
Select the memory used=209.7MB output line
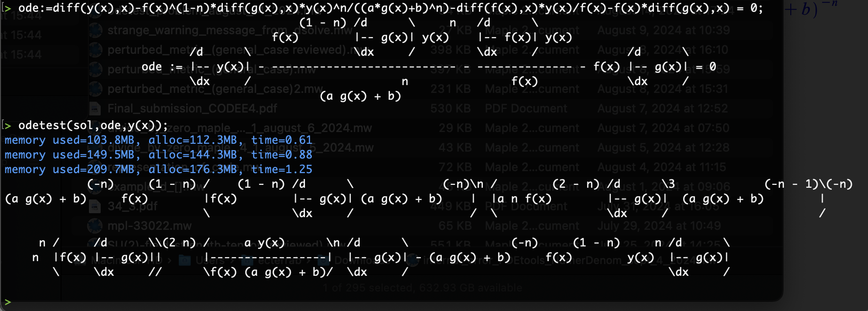point(158,169)
